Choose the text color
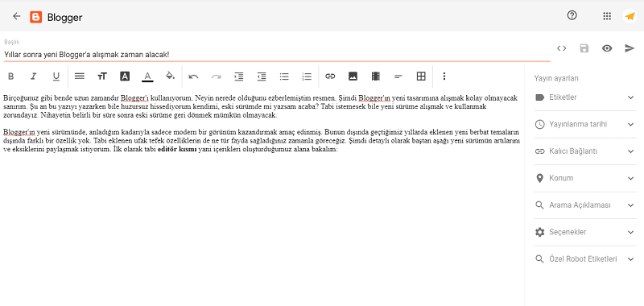Viewport: 644px width, 306px height. click(x=147, y=76)
